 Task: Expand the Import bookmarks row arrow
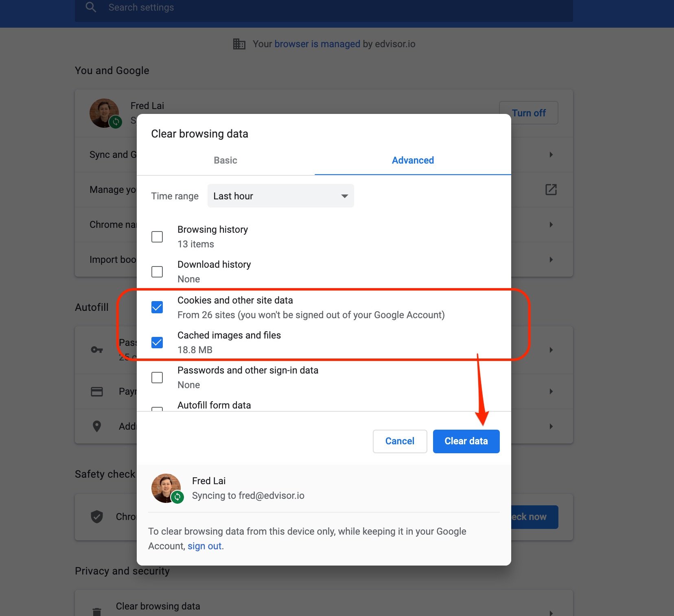coord(551,260)
